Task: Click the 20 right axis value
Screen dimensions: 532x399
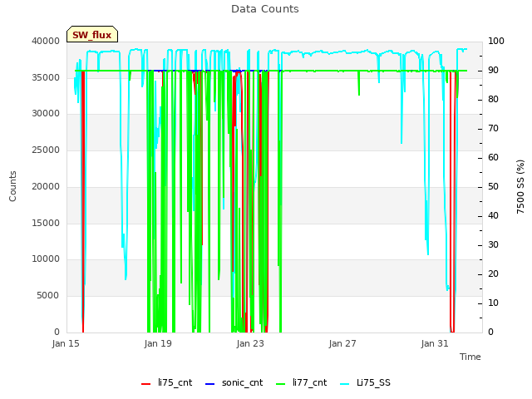Action: coord(493,274)
